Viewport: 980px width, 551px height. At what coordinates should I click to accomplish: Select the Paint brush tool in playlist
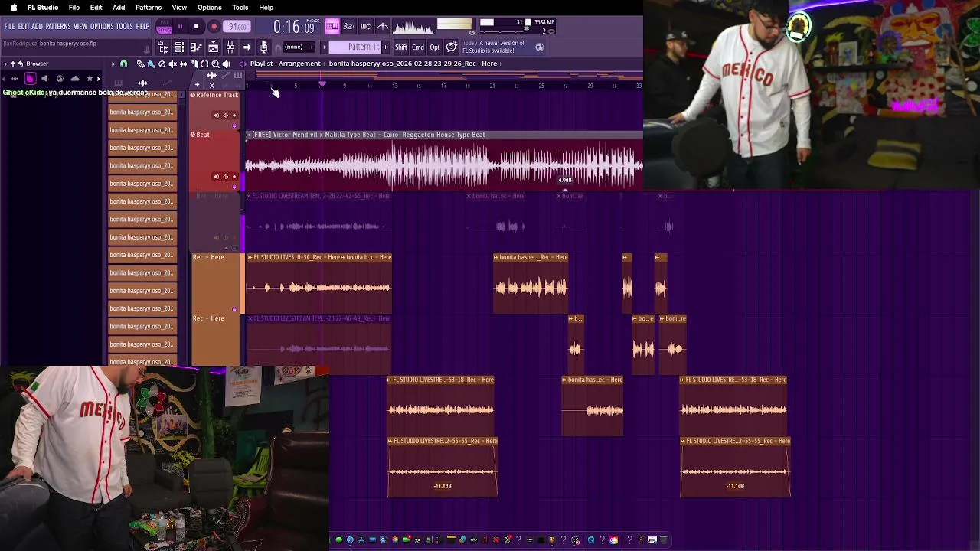pyautogui.click(x=152, y=64)
